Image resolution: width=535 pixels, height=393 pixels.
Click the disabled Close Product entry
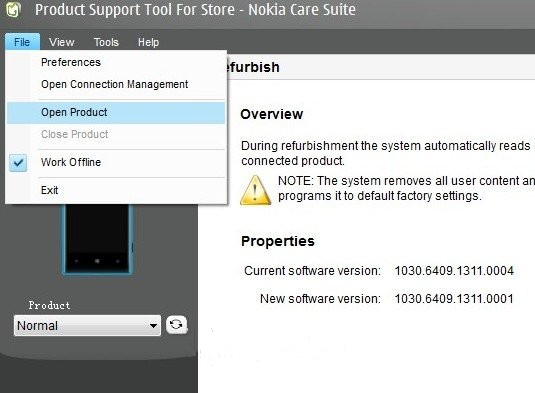point(116,134)
